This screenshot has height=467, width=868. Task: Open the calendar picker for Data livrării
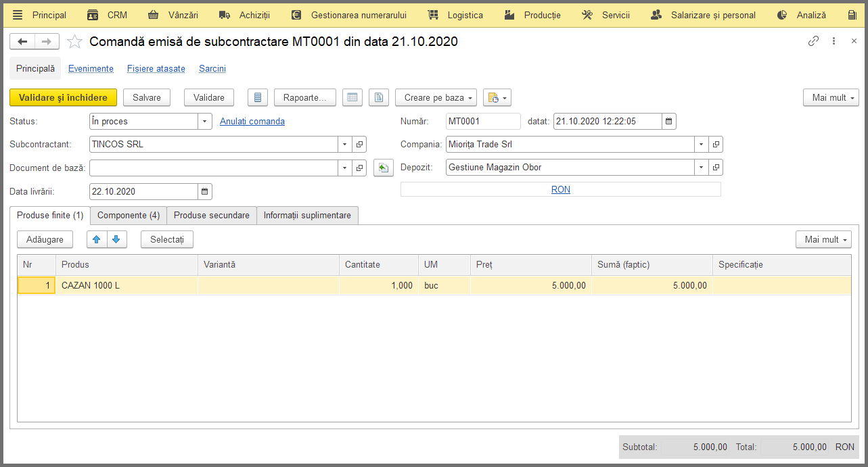pos(205,192)
